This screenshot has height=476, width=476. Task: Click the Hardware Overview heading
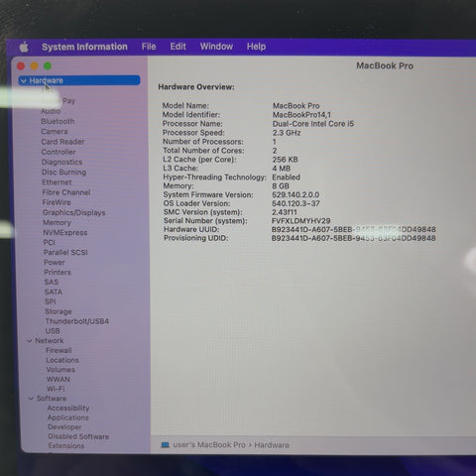tap(196, 87)
